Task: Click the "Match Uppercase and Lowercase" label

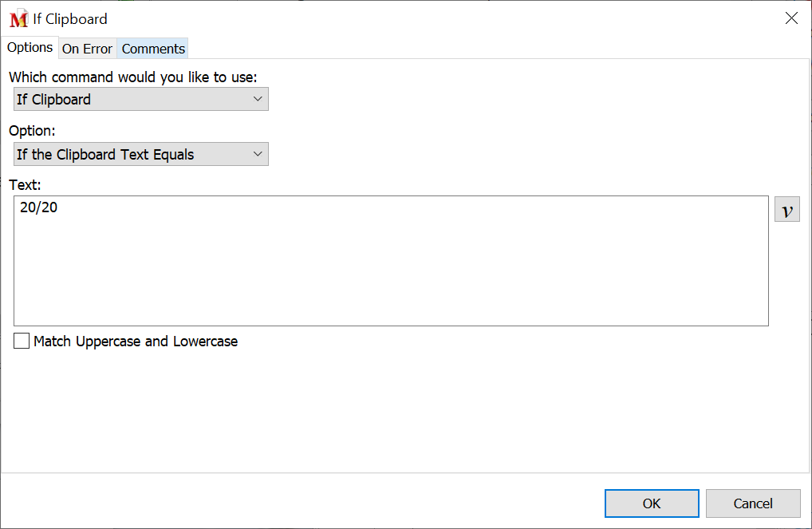Action: coord(136,341)
